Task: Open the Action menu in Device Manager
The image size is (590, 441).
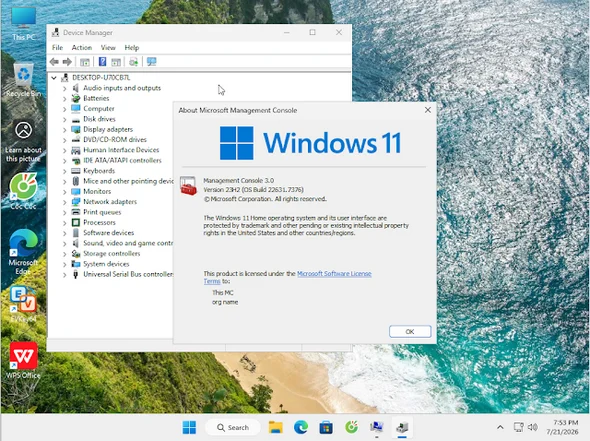Action: tap(82, 48)
